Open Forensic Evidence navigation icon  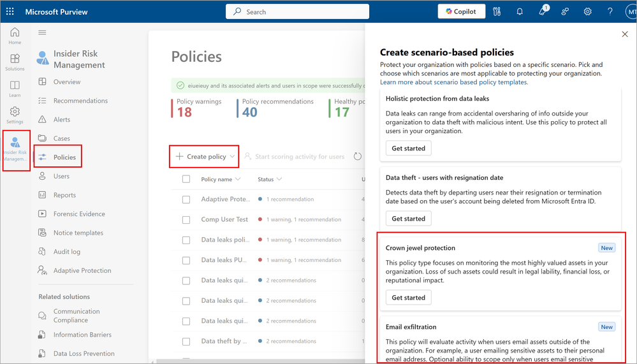point(42,214)
